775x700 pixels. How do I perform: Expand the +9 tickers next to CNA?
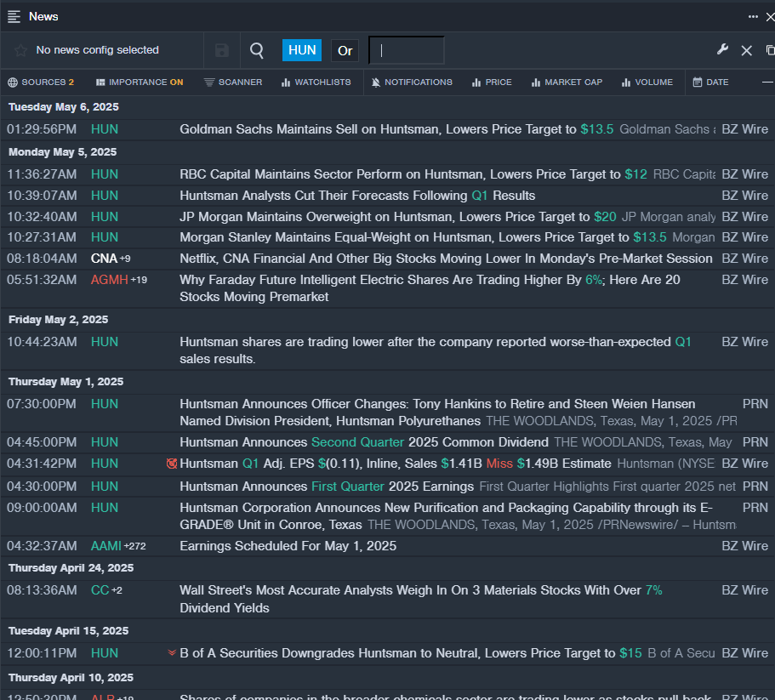[x=125, y=259]
